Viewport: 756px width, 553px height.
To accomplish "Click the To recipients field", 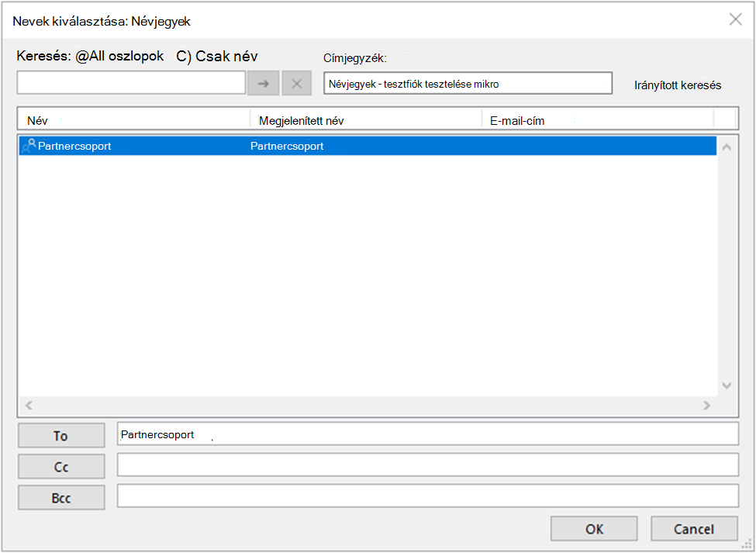I will click(428, 434).
